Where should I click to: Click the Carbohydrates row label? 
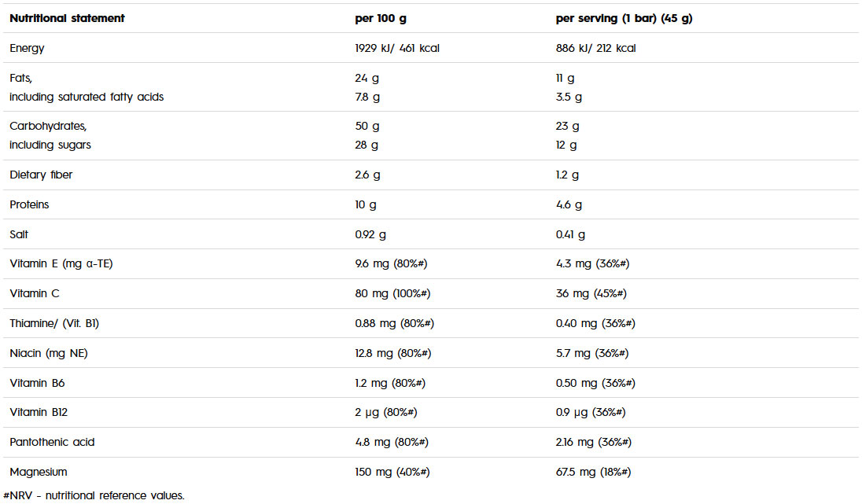(x=47, y=126)
